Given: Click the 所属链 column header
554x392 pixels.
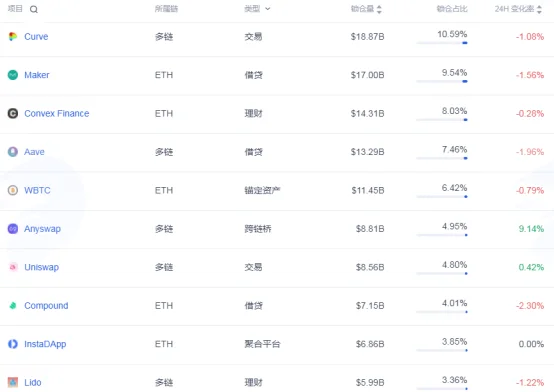Looking at the screenshot, I should (166, 9).
